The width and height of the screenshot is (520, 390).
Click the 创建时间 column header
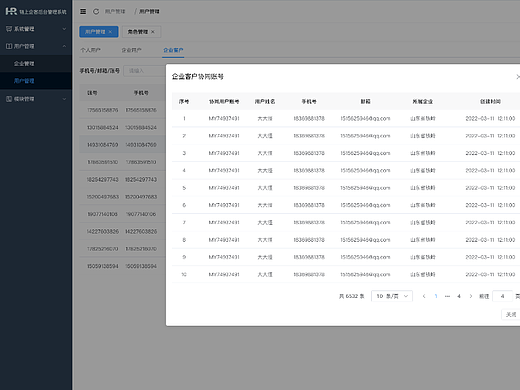point(490,101)
